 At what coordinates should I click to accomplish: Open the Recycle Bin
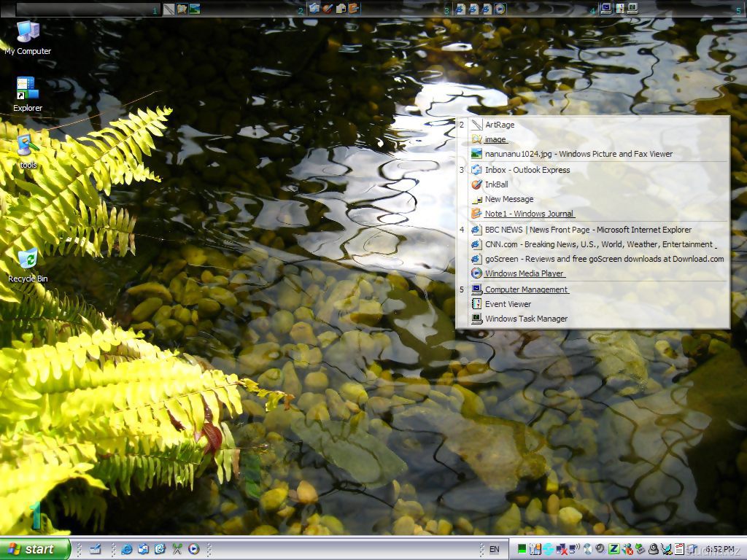coord(28,260)
